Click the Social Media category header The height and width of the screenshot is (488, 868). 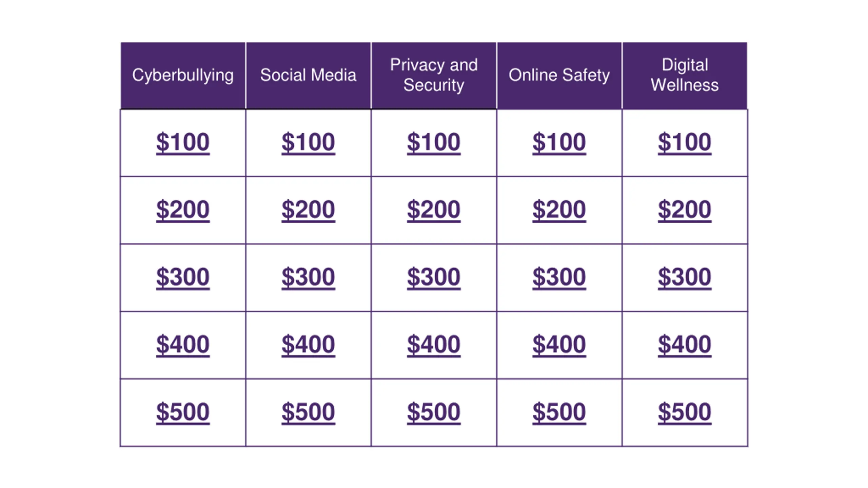tap(308, 75)
